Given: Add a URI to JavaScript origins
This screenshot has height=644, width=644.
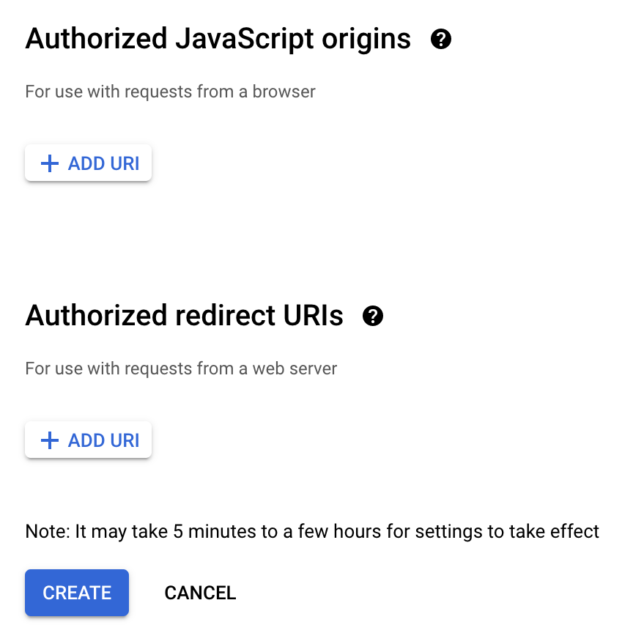Looking at the screenshot, I should (x=89, y=163).
